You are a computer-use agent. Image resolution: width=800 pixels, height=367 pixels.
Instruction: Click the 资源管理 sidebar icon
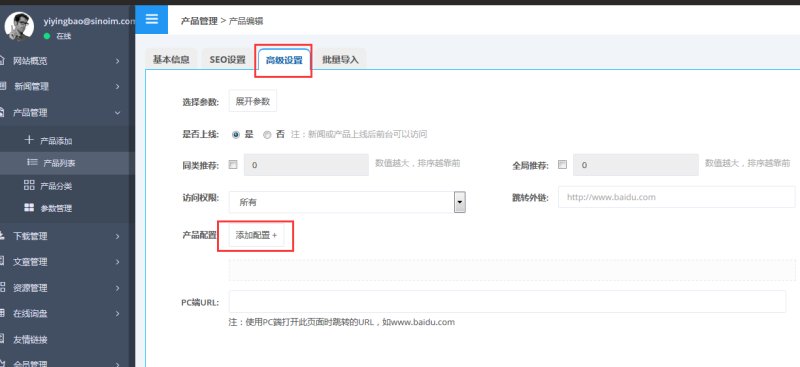point(3,287)
